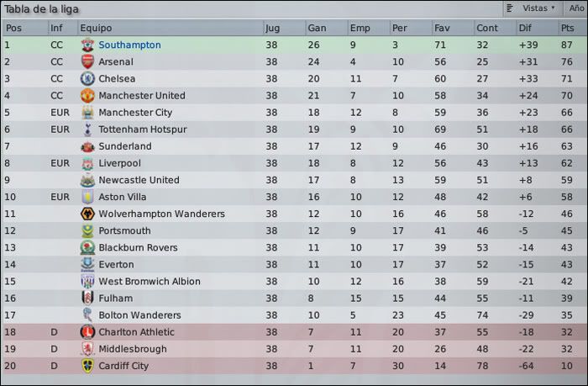Click the Southampton club crest icon
The width and height of the screenshot is (588, 386).
pos(87,45)
